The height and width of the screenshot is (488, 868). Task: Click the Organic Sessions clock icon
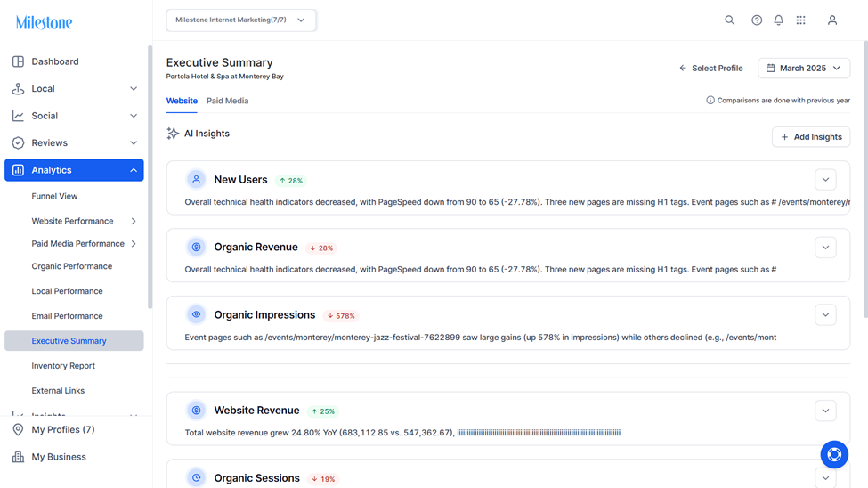point(196,477)
